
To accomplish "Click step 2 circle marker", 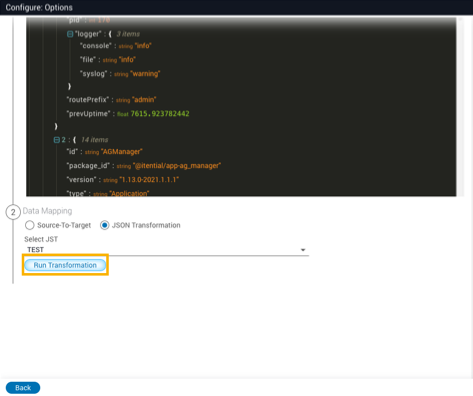I will click(13, 212).
